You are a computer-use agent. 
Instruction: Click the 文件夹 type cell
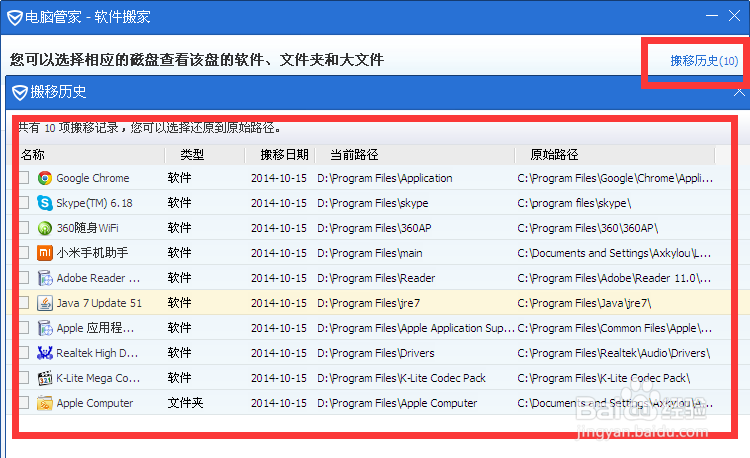(186, 403)
